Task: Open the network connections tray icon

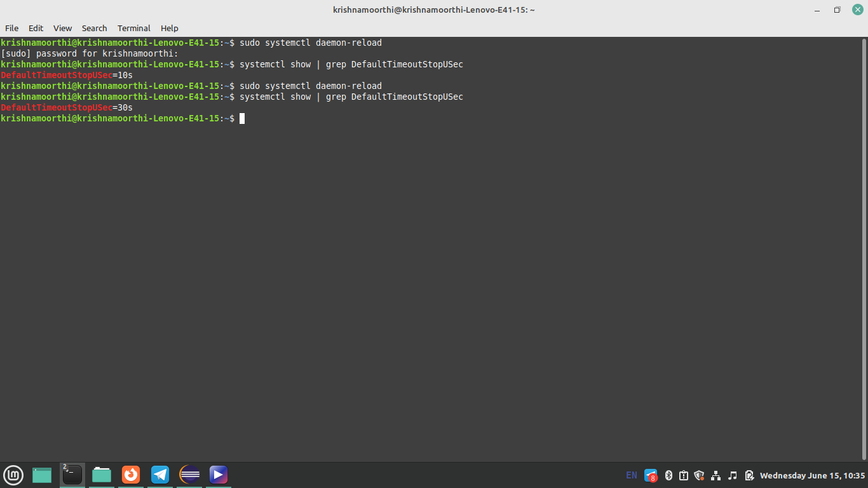Action: click(x=716, y=475)
